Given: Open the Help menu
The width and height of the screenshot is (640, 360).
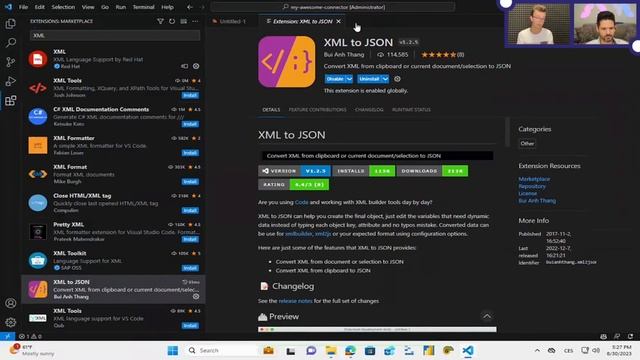Looking at the screenshot, I should point(167,7).
